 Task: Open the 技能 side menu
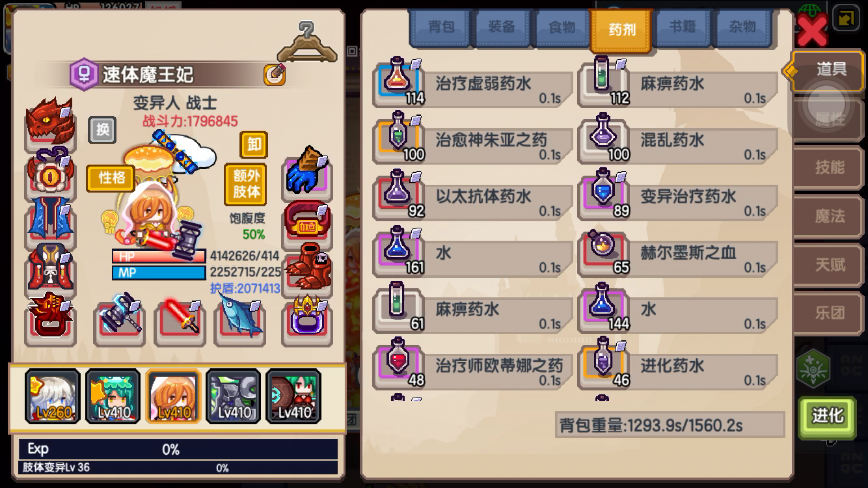[x=830, y=167]
